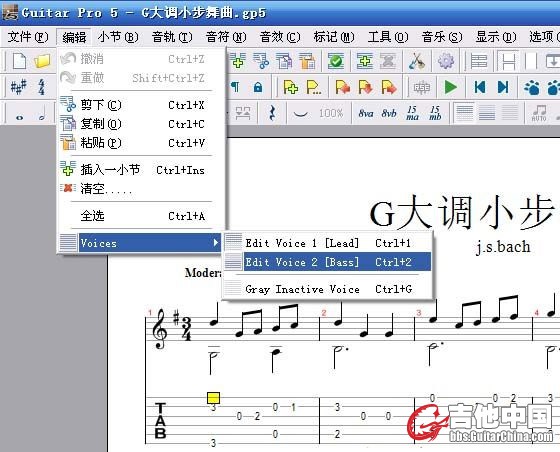Select the whole note duration icon
This screenshot has height=452, width=560.
tap(19, 117)
